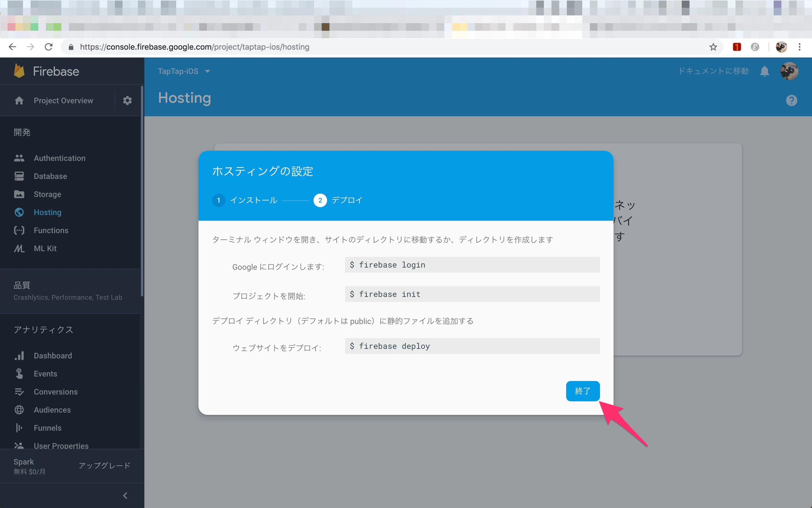Click the アナリティクス section heading

[44, 330]
